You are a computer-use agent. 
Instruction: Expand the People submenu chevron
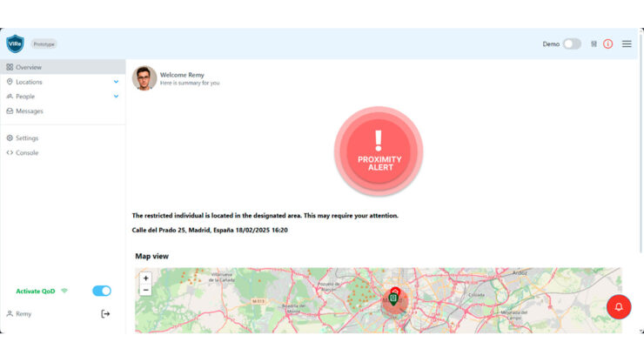pyautogui.click(x=116, y=97)
